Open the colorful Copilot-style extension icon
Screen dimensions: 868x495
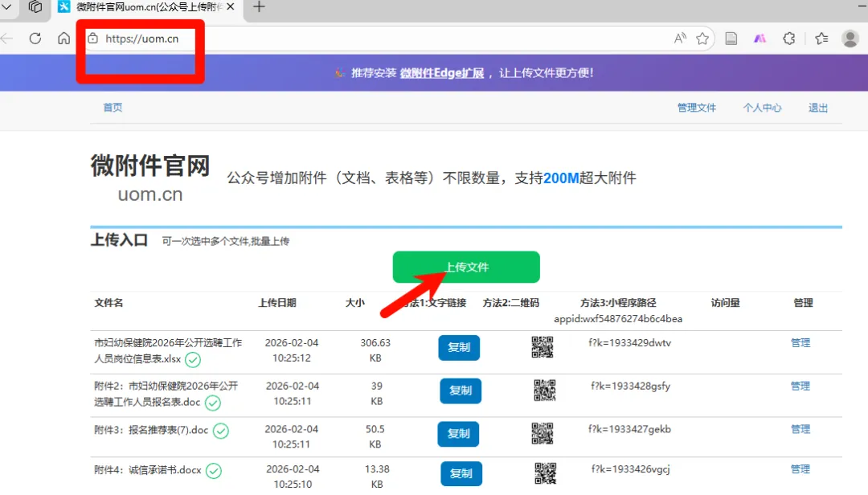[760, 39]
